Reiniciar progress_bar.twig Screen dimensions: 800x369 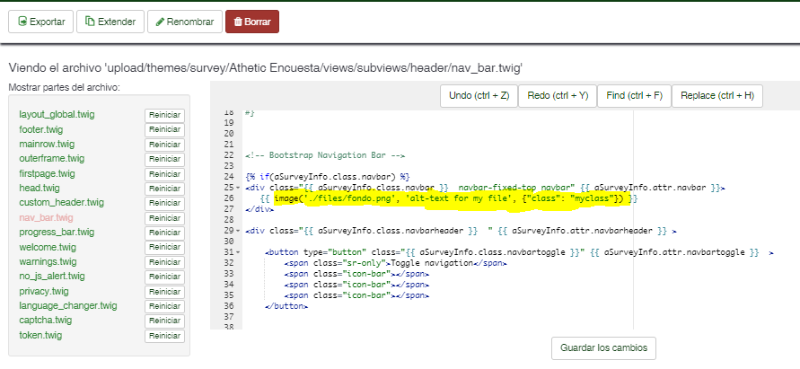pyautogui.click(x=164, y=233)
